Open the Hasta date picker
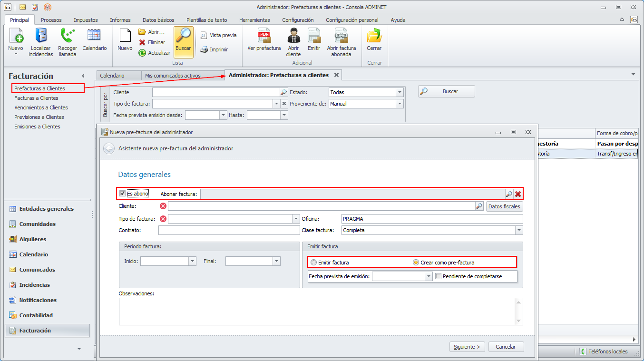This screenshot has height=361, width=644. tap(284, 115)
